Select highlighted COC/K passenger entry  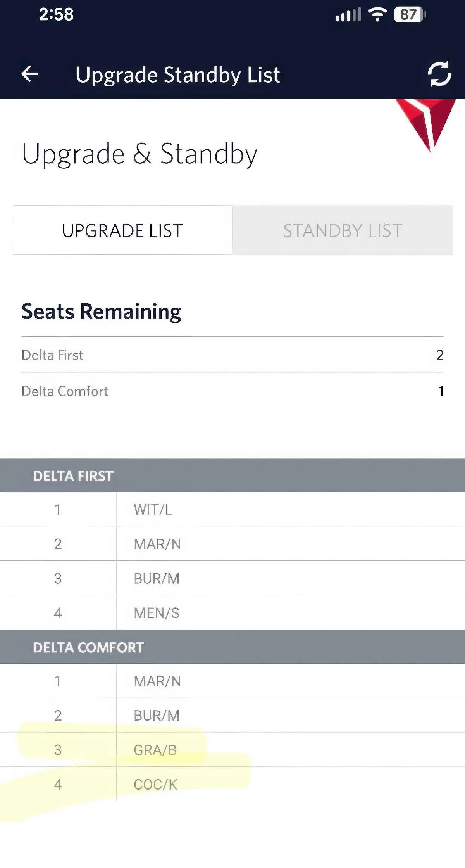155,785
